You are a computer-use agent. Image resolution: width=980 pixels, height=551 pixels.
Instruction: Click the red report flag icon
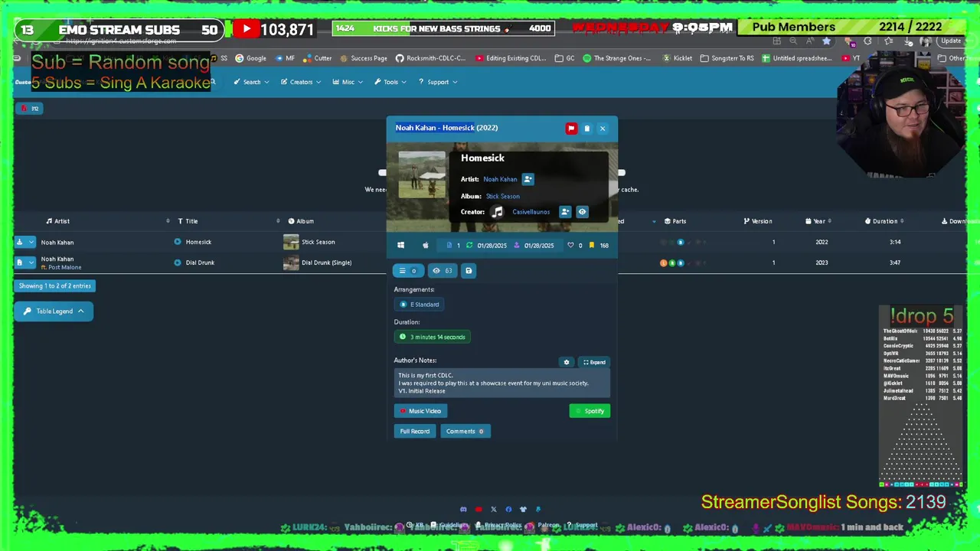571,129
